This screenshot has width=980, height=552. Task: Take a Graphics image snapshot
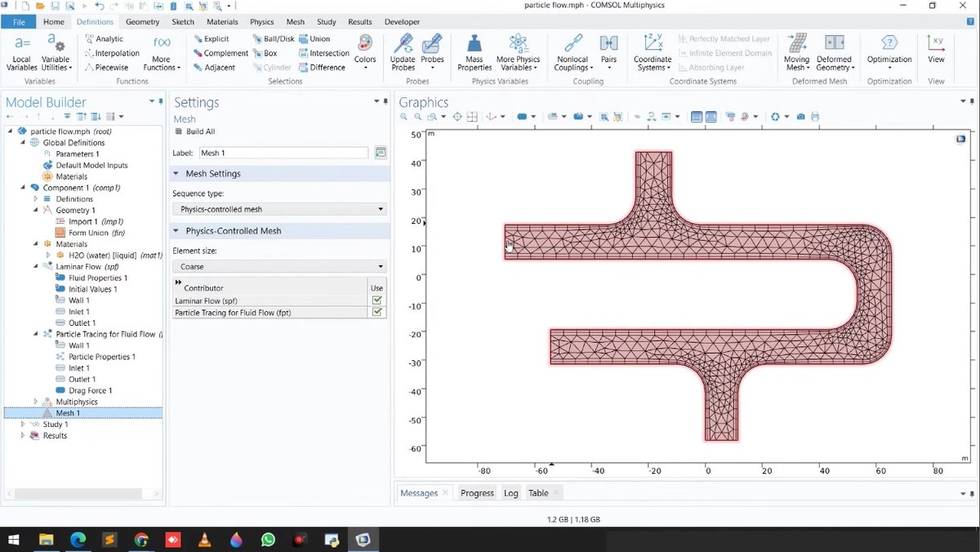pyautogui.click(x=801, y=117)
